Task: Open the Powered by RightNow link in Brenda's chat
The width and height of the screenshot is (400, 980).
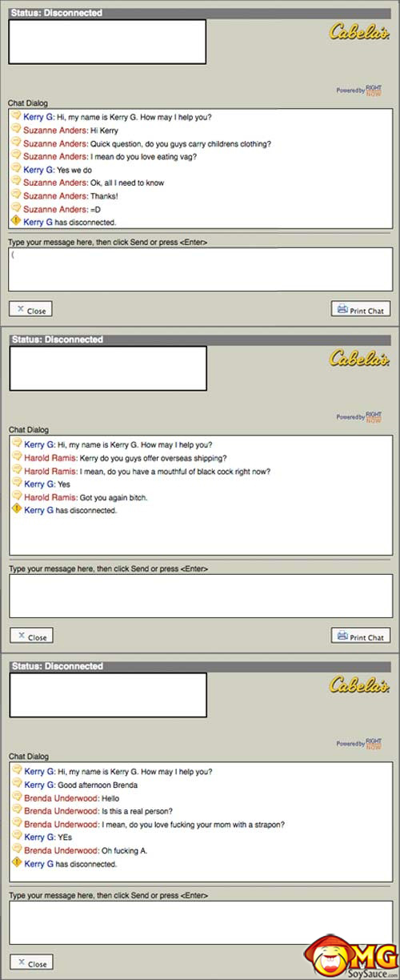Action: tap(359, 743)
